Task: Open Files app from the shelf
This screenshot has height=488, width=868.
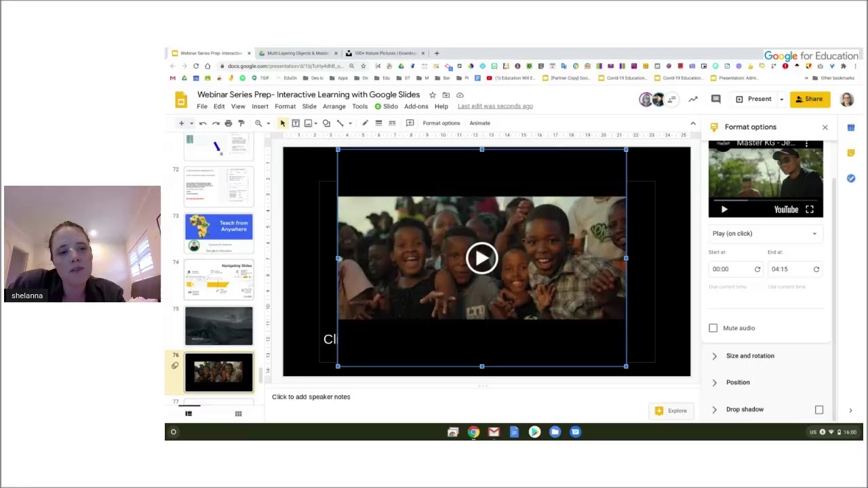Action: coord(555,432)
